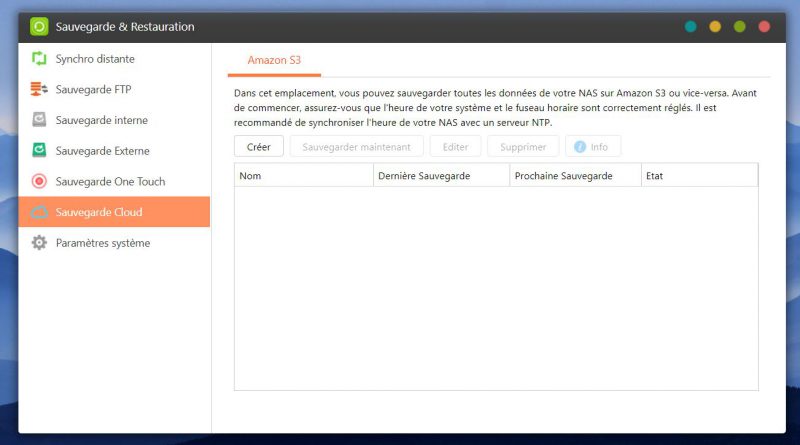
Task: Click the Sauvegarde Externe icon
Action: [39, 151]
